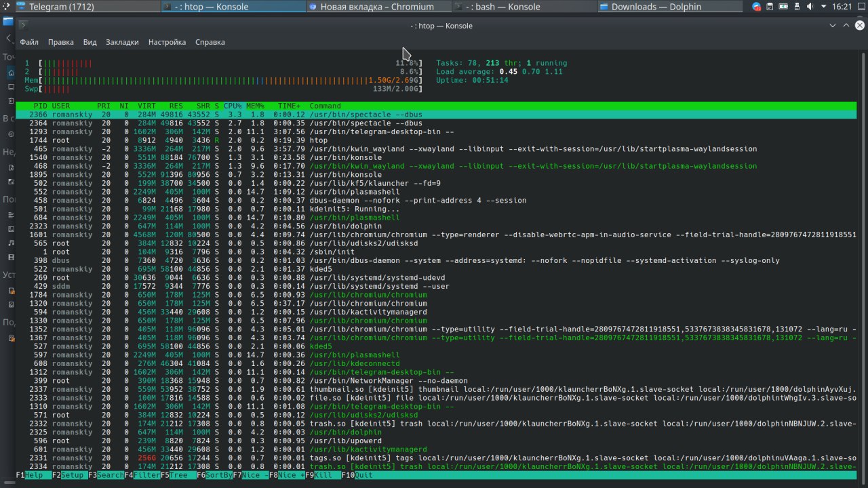Select the /sbin/init process row
Image resolution: width=868 pixels, height=488 pixels.
[x=436, y=252]
